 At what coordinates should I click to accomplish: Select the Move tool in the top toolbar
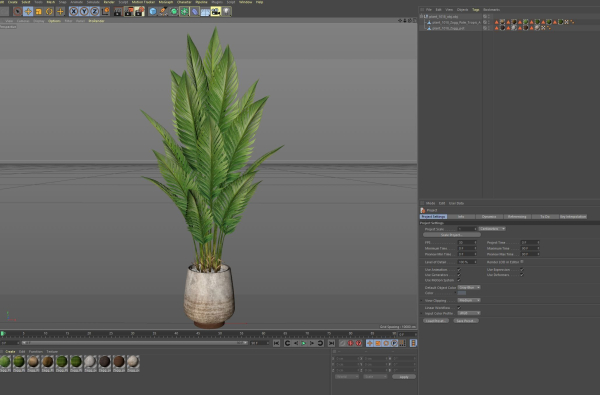28,11
